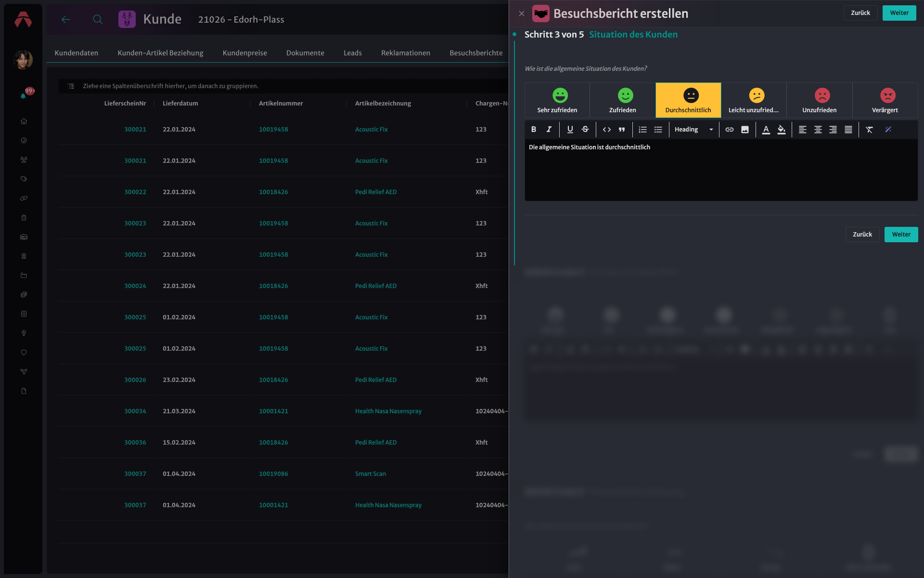Click 'Zurück' below the text editor
Image resolution: width=924 pixels, height=578 pixels.
[862, 235]
